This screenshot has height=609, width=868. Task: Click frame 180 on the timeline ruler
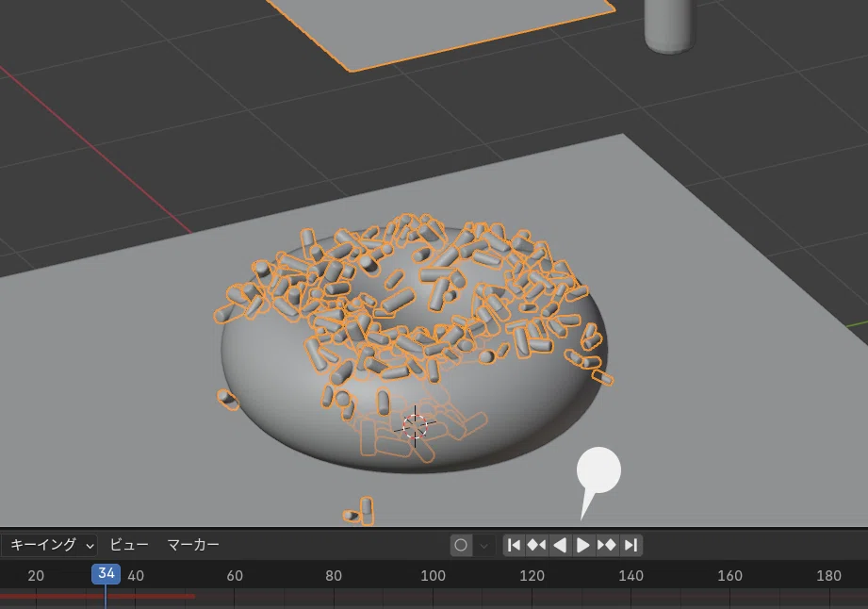click(828, 576)
